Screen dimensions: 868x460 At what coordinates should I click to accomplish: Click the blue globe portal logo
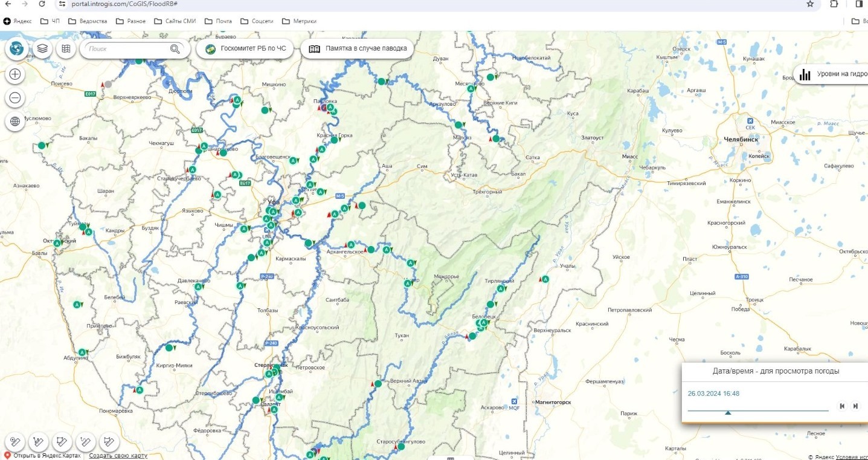click(16, 48)
